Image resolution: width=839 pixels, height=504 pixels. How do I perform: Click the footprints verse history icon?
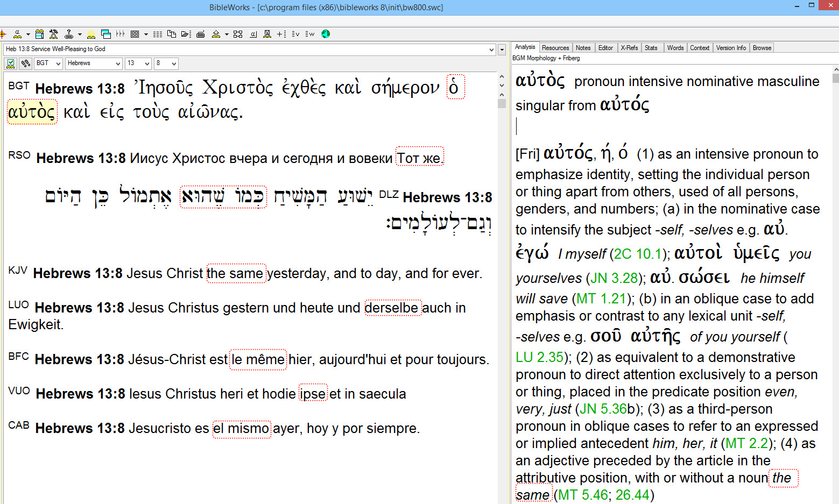(25, 63)
